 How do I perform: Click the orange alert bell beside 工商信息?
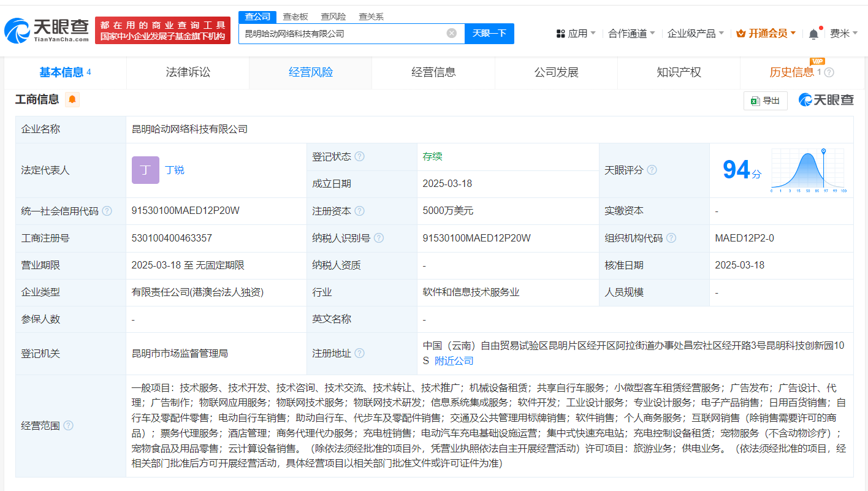[x=72, y=99]
